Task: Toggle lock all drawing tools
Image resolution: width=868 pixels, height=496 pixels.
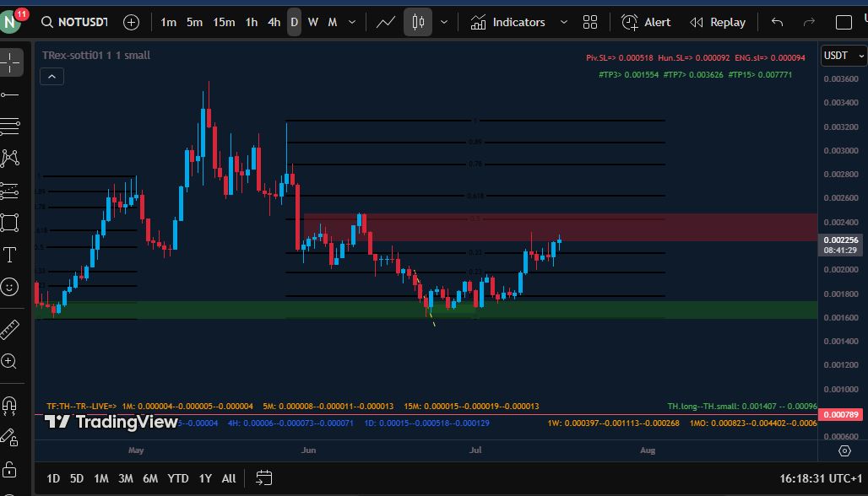Action: coord(10,470)
